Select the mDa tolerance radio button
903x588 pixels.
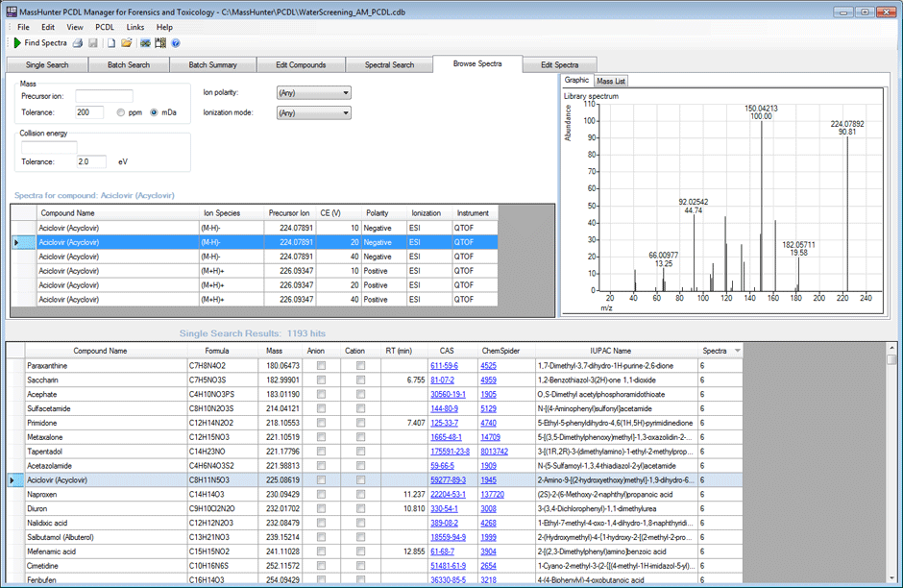tap(154, 112)
